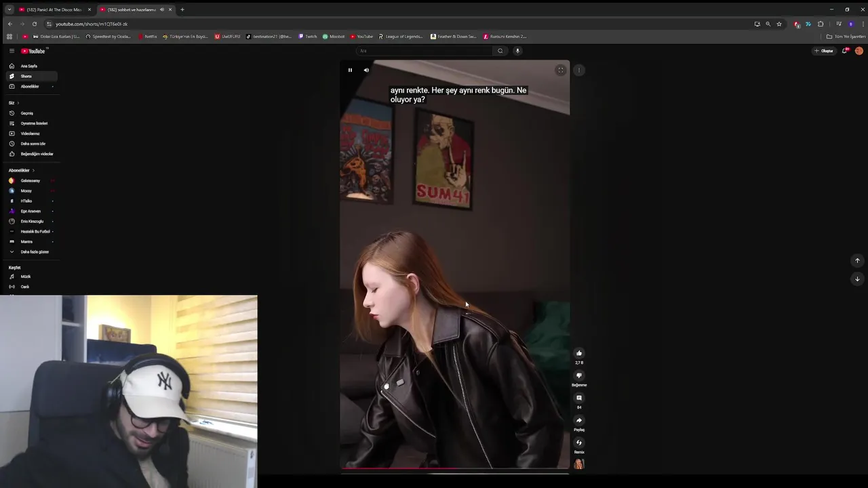
Task: Open Müzik under Keşfet
Action: (x=31, y=277)
